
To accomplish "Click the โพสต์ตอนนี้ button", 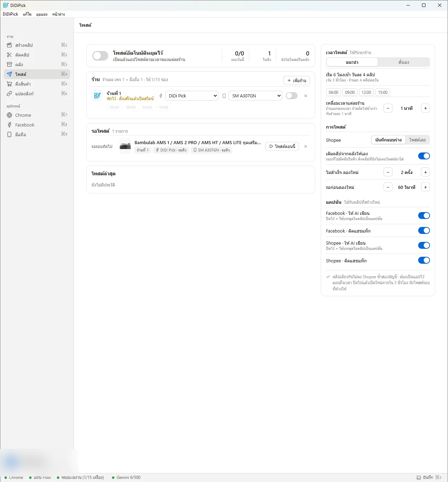I will pyautogui.click(x=282, y=146).
